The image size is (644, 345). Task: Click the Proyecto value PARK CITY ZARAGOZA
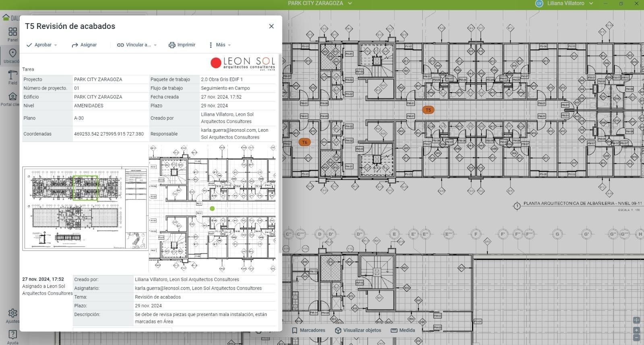pos(98,80)
